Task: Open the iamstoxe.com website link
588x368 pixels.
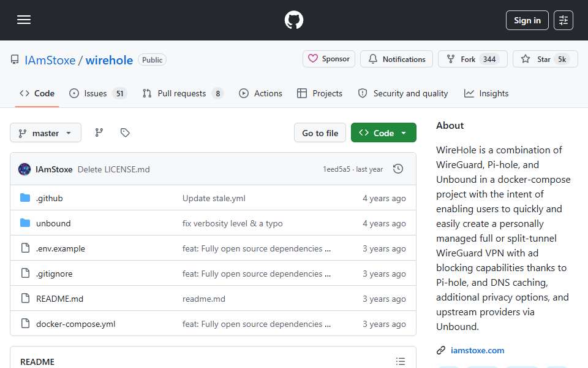Action: tap(477, 350)
